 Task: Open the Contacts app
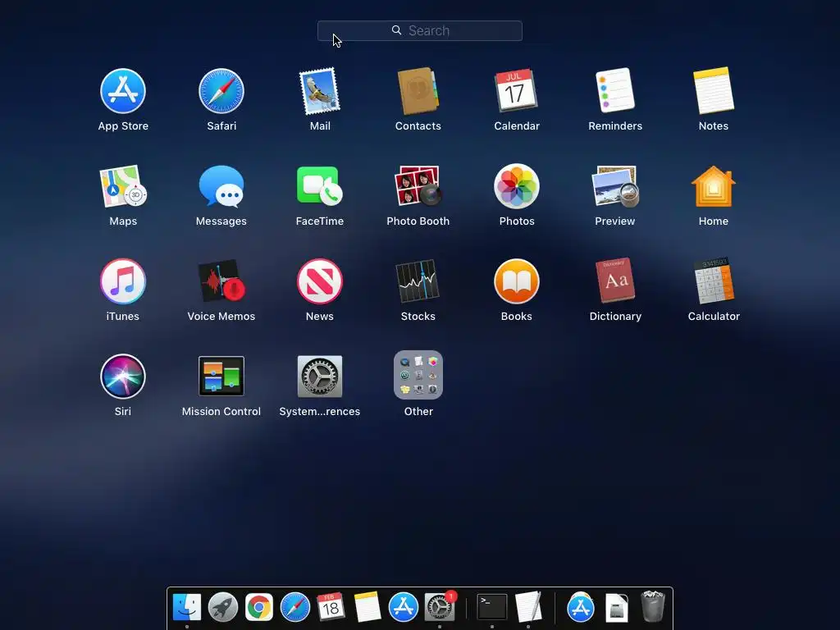point(418,91)
